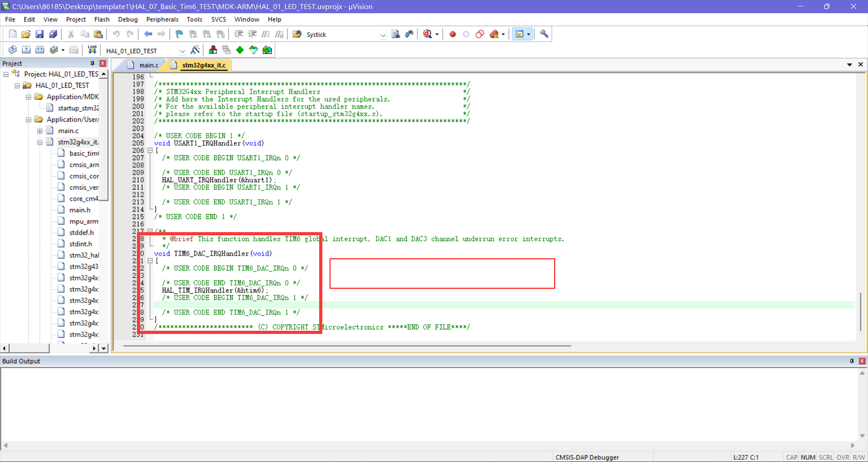Collapse Application/MDK folder node
This screenshot has width=868, height=462.
point(28,97)
